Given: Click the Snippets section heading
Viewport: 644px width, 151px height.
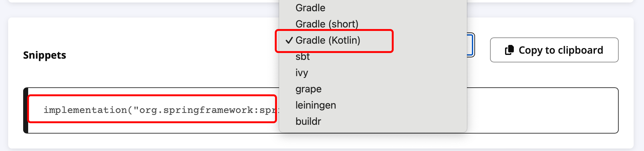Looking at the screenshot, I should pos(44,55).
